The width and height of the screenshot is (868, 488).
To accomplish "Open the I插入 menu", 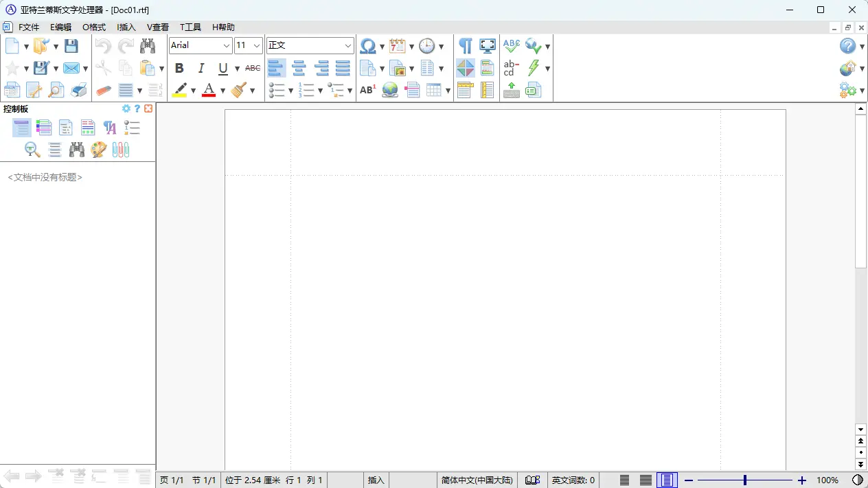I will (126, 27).
